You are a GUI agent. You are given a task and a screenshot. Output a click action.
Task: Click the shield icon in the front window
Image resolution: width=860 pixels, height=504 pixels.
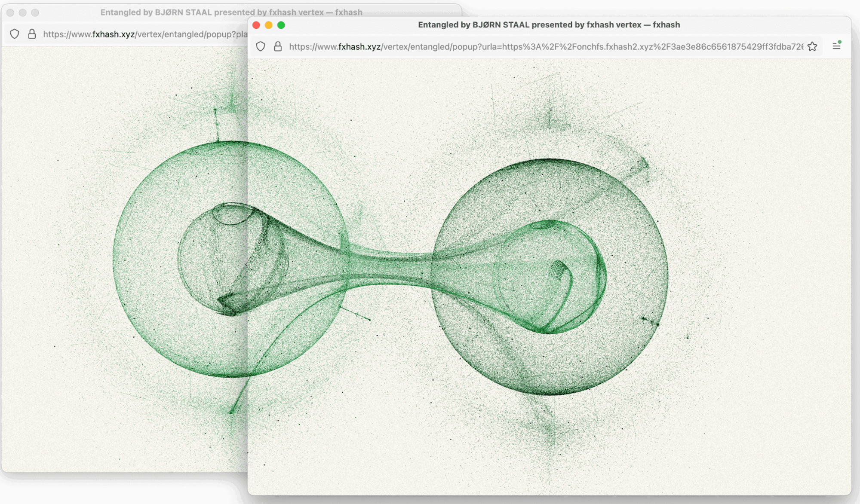click(x=261, y=46)
